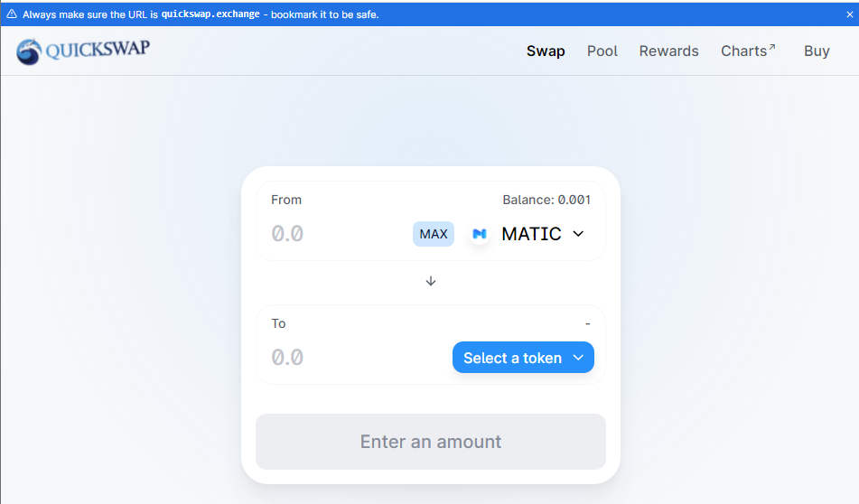
Task: Click the MATIC token logo icon
Action: pos(479,234)
